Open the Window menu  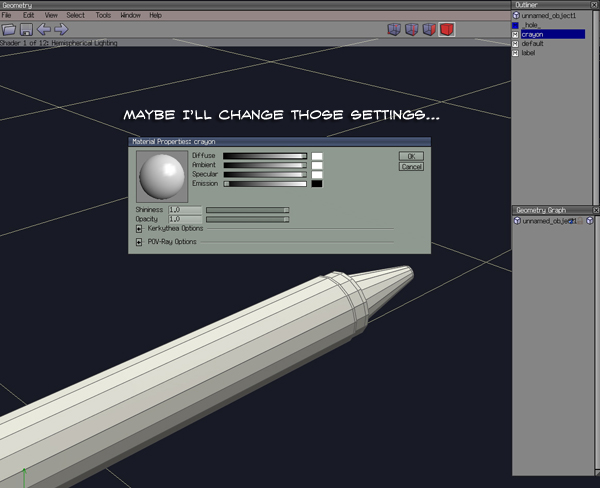coord(130,15)
